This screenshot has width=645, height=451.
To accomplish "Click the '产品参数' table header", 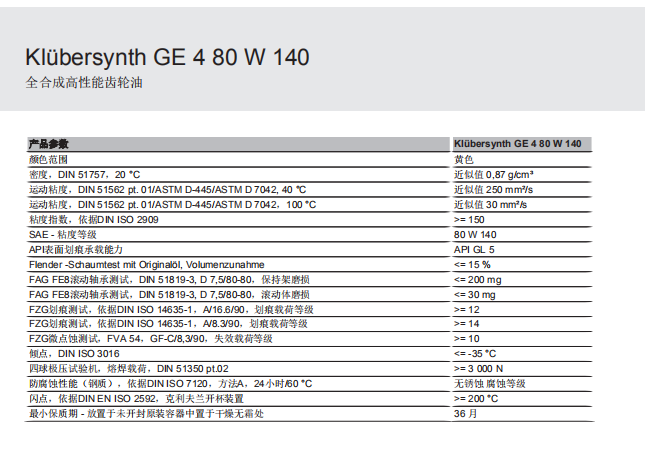I will click(49, 144).
